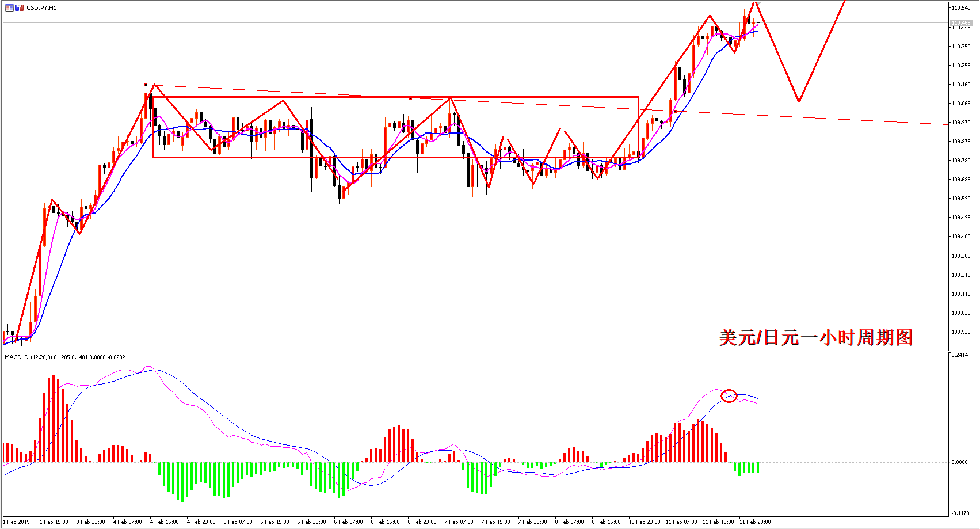
Task: Click the 109.970 price axis label
Action: 961,123
